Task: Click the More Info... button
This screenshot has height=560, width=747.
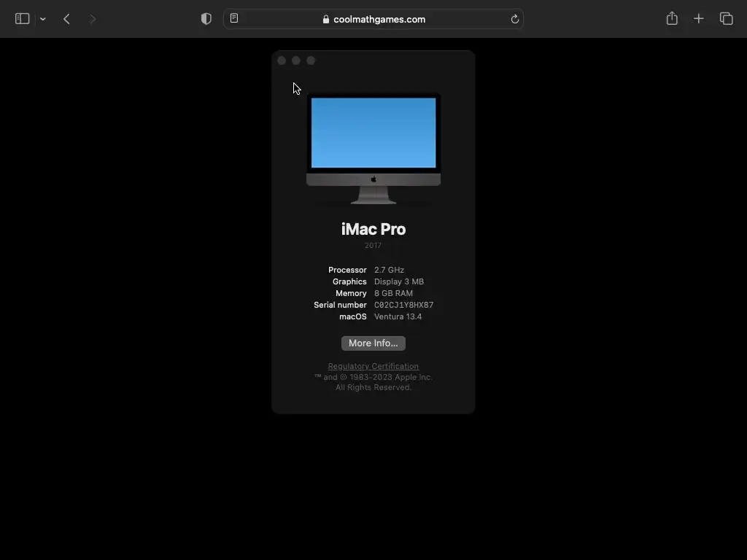Action: [373, 343]
